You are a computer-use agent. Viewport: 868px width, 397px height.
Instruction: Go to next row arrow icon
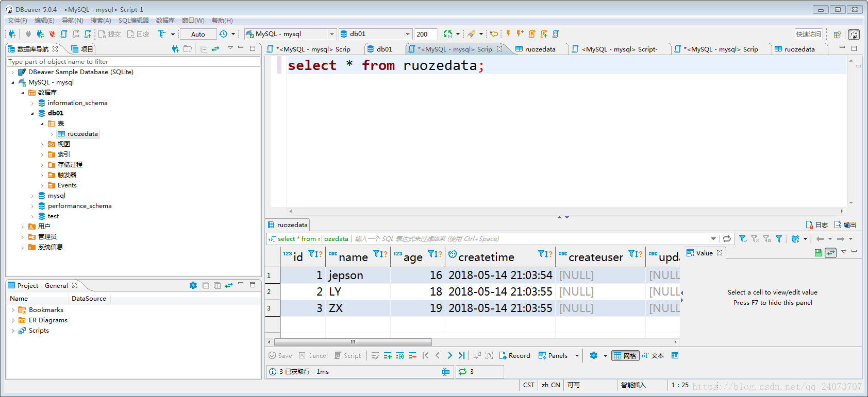pyautogui.click(x=450, y=356)
